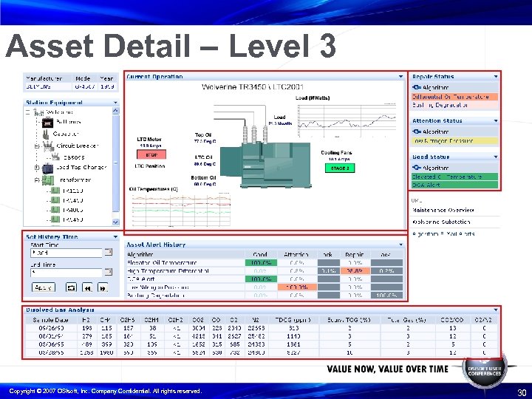Click the refresh time range icon
This screenshot has width=532, height=399.
coord(71,287)
